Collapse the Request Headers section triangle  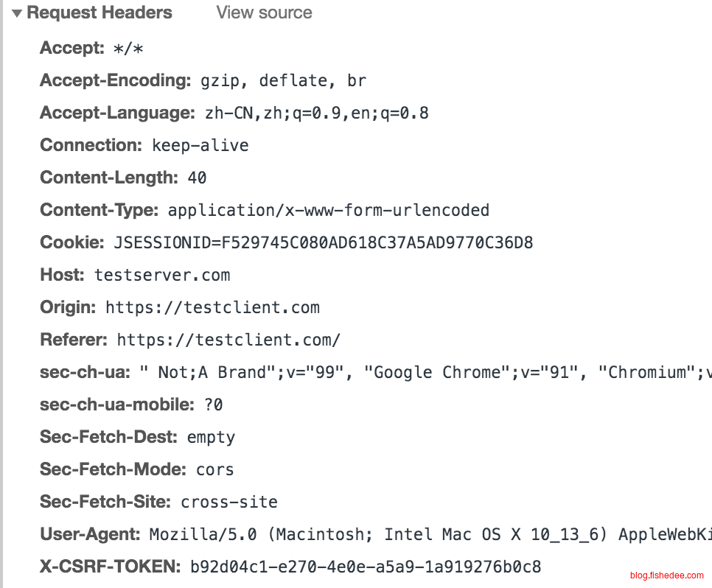point(17,13)
